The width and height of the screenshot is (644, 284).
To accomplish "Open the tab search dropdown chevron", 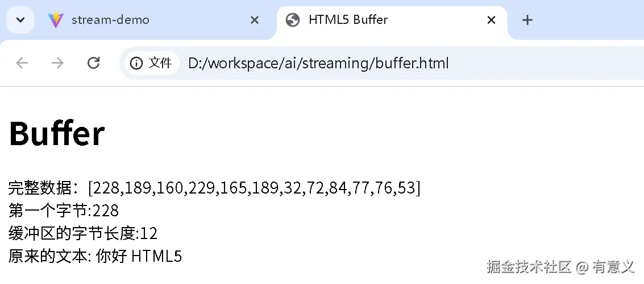I will tap(20, 20).
